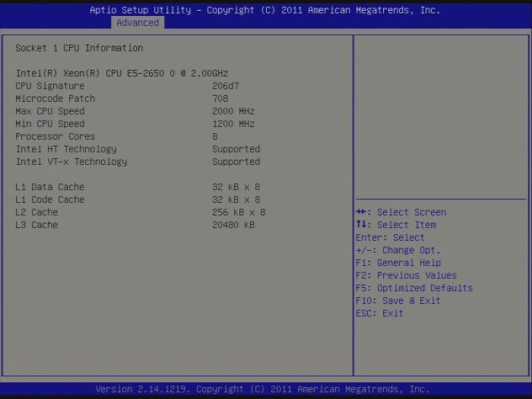
Task: Select the Max CPU Speed entry
Action: click(x=50, y=111)
